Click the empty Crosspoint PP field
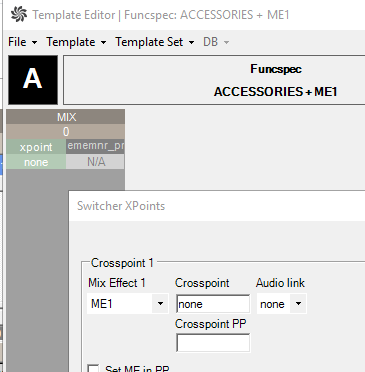365x372 pixels. (213, 343)
